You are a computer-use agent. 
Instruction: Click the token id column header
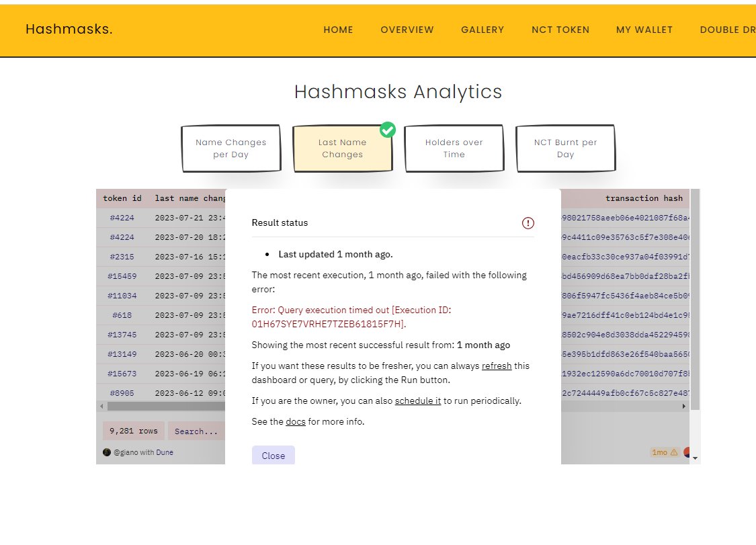tap(122, 198)
